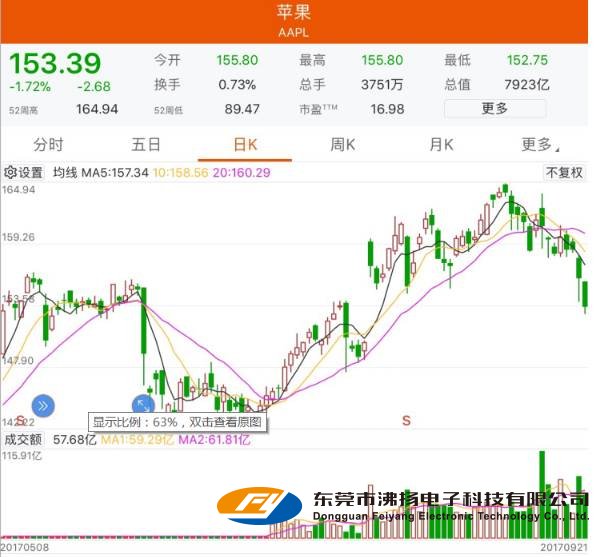
Task: Click the 总手 value 3751万
Action: (382, 84)
